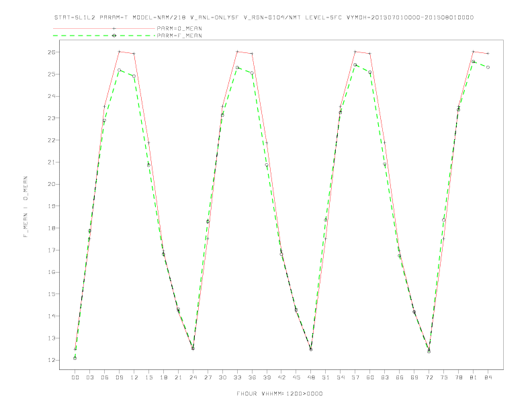532x411 pixels.
Task: Click the y-axis highest tick label
Action: click(x=51, y=52)
